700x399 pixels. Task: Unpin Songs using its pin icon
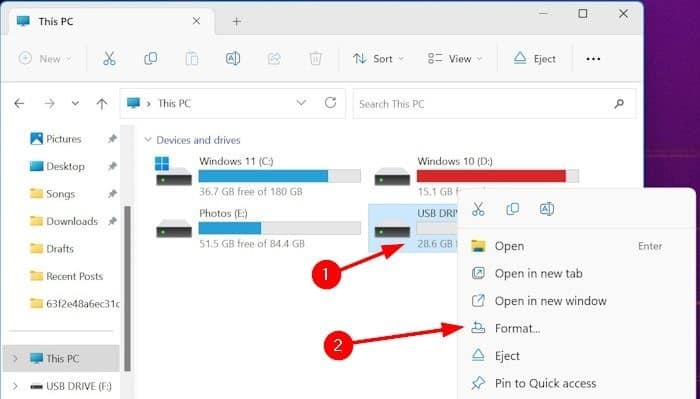tap(112, 194)
